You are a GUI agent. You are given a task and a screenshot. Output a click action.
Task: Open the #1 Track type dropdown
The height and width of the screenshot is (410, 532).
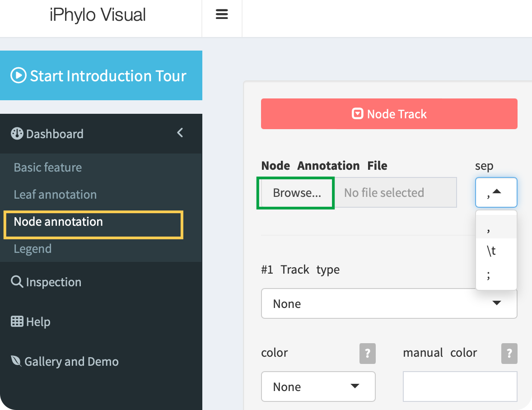coord(389,303)
